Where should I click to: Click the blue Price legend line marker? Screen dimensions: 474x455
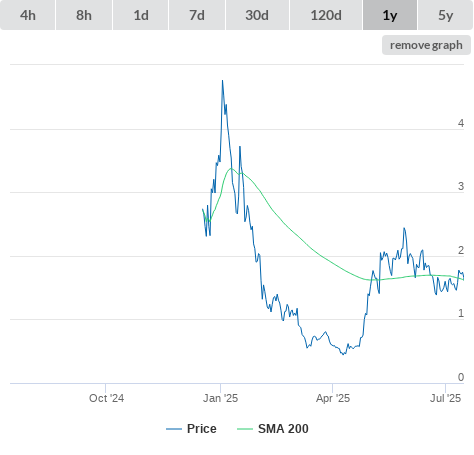pyautogui.click(x=174, y=429)
